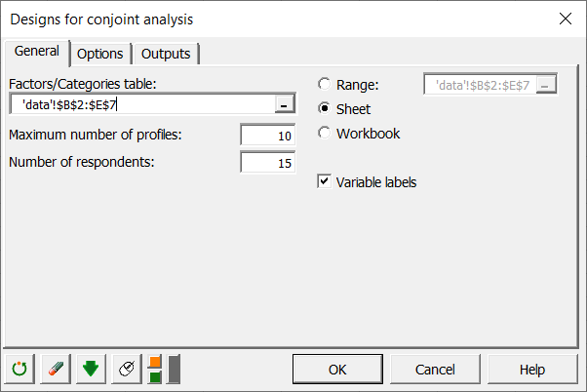This screenshot has height=392, width=587.
Task: Click the green down arrow icon
Action: coord(91,370)
